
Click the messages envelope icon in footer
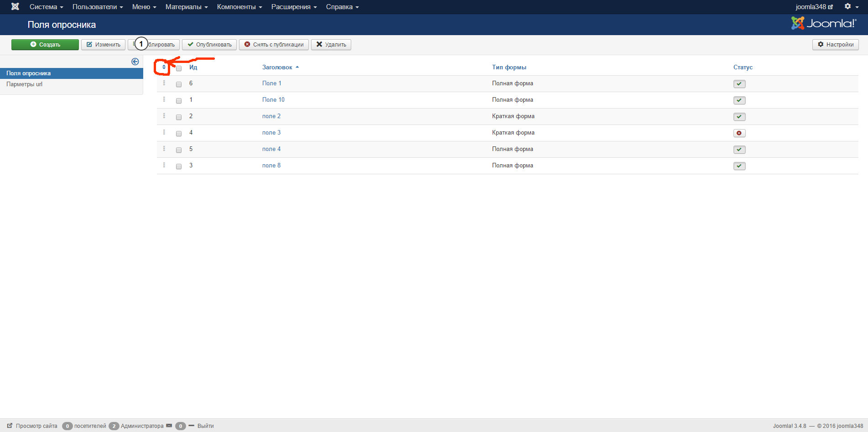pyautogui.click(x=169, y=426)
